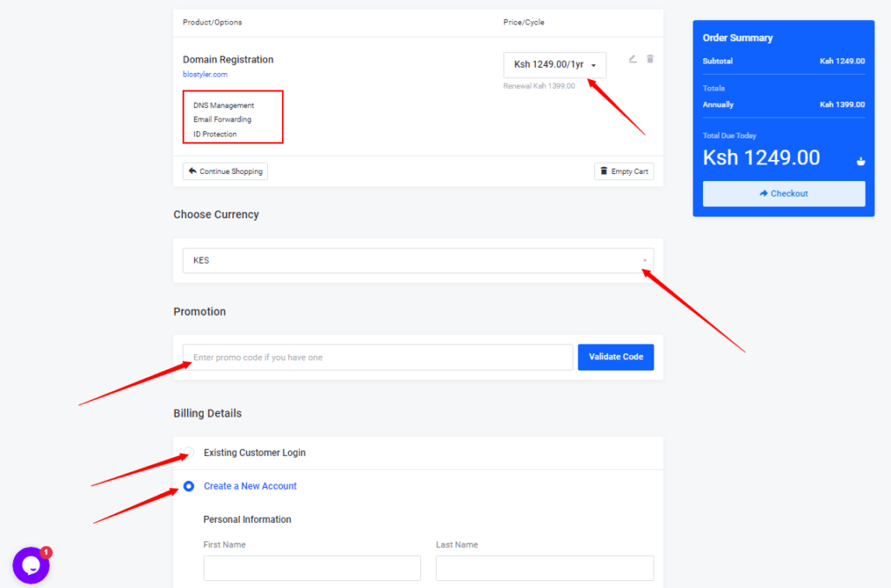
Task: Click the Create a New Account label
Action: coord(250,486)
